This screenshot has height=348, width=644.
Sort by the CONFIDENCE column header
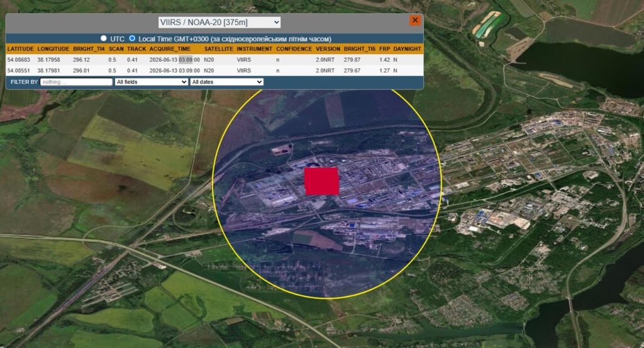point(294,48)
